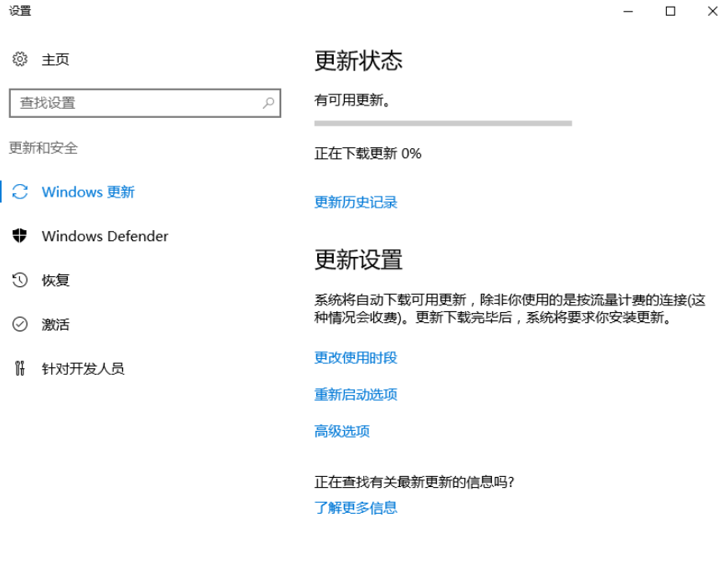Click 正在查找有关最新更新的信息吗 text
Image resolution: width=728 pixels, height=574 pixels.
pos(414,482)
